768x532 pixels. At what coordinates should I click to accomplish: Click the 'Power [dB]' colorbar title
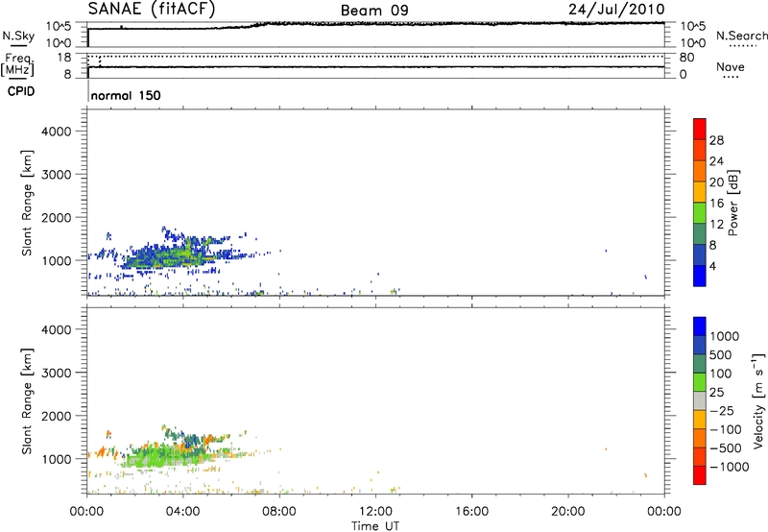point(733,203)
